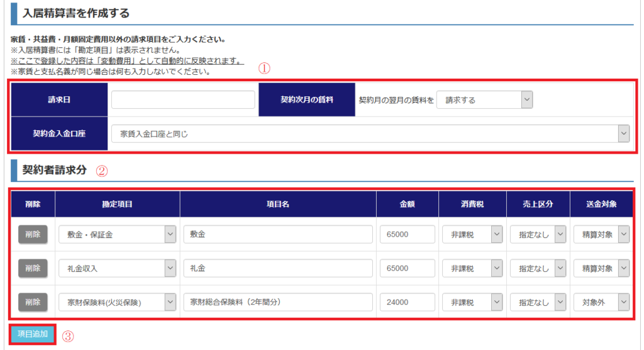Screen dimensions: 644x350
Task: Open 精算対象 remittance dropdown in 礼金 row
Action: pos(601,268)
